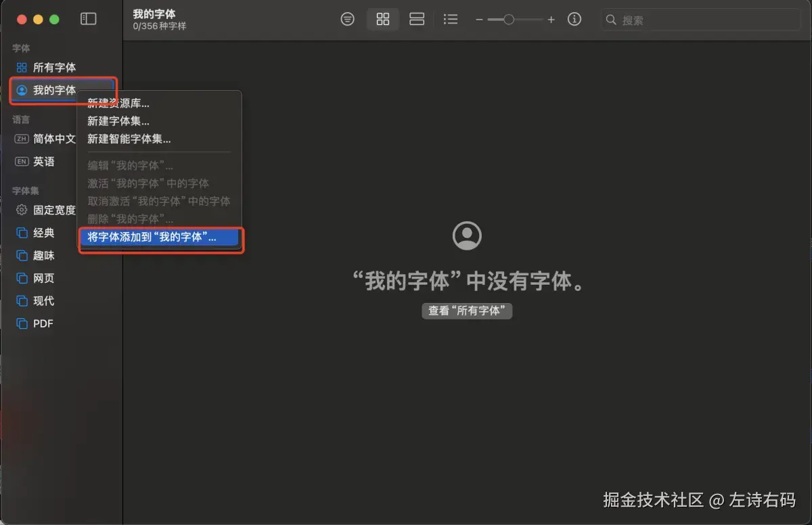The width and height of the screenshot is (812, 525).
Task: Switch to grid view of fonts
Action: tap(383, 20)
